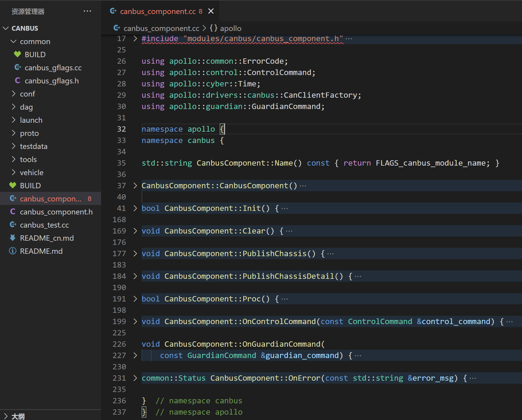Click the folded ellipsis after the #include line

click(x=349, y=38)
